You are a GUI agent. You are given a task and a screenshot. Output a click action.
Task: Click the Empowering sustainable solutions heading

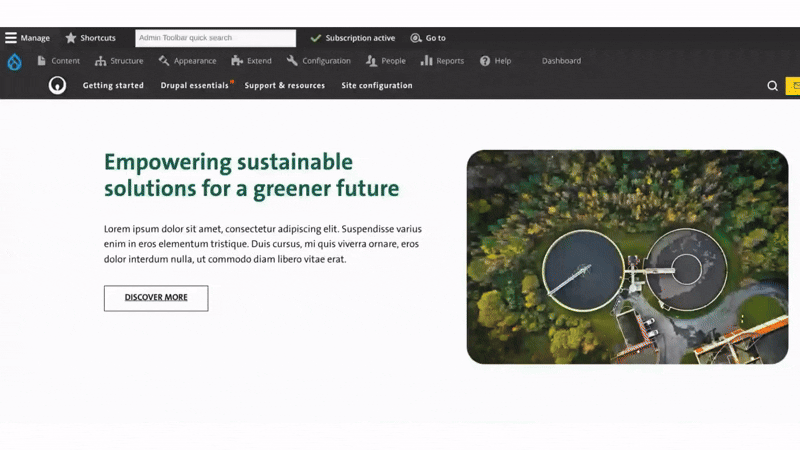252,175
